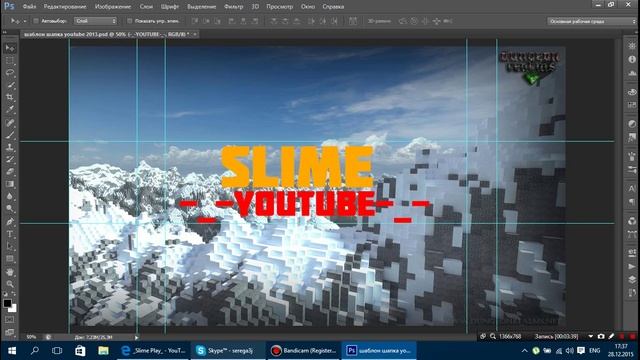Enable the Автовыбор checkbox

pos(36,21)
